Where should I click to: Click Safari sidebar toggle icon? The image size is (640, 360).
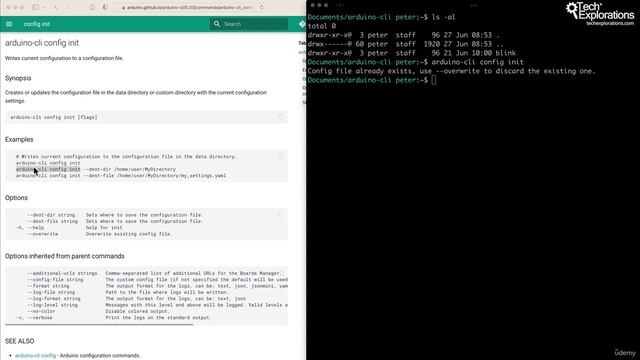[36, 7]
